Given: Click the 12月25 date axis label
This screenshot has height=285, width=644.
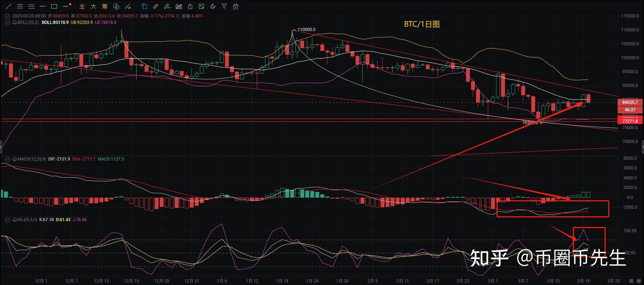Looking at the screenshot, I should point(161,281).
